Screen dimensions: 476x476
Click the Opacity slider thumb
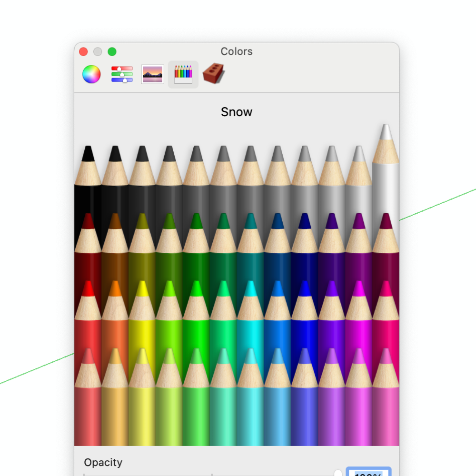[x=338, y=473]
